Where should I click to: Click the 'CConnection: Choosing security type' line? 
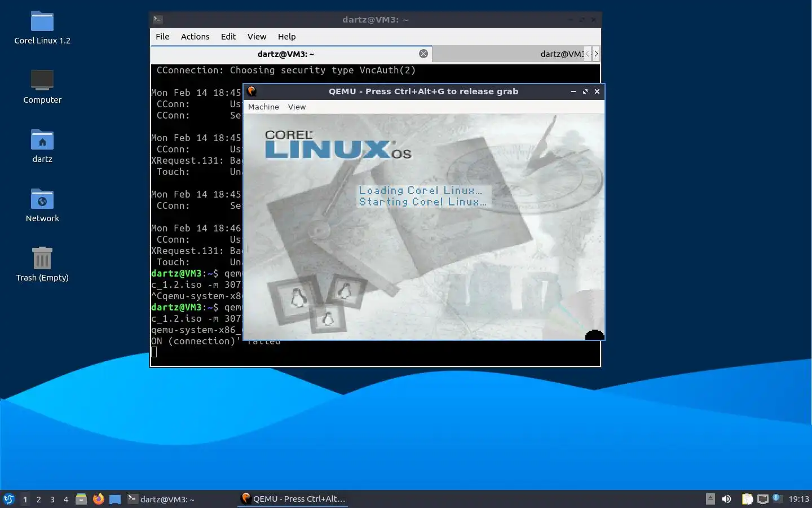(286, 71)
